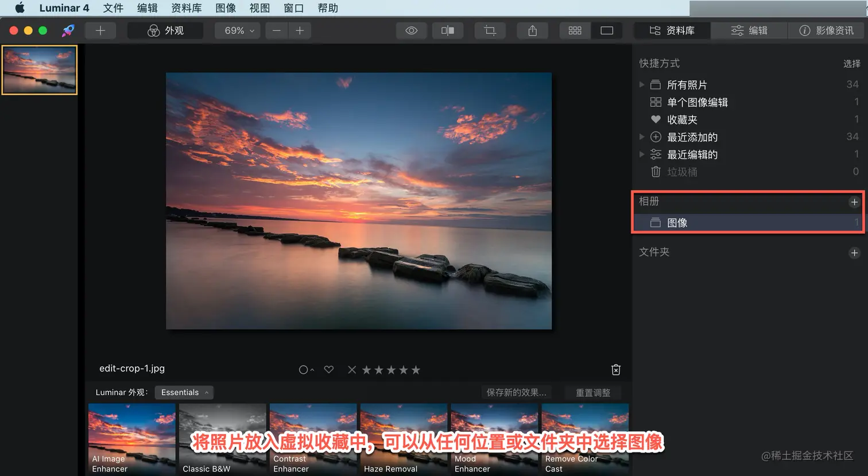Open the Luminar 4 application menu
This screenshot has width=868, height=476.
(64, 8)
